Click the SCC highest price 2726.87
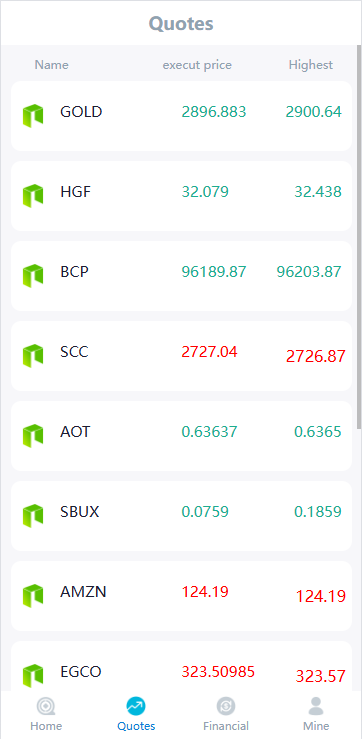 315,356
